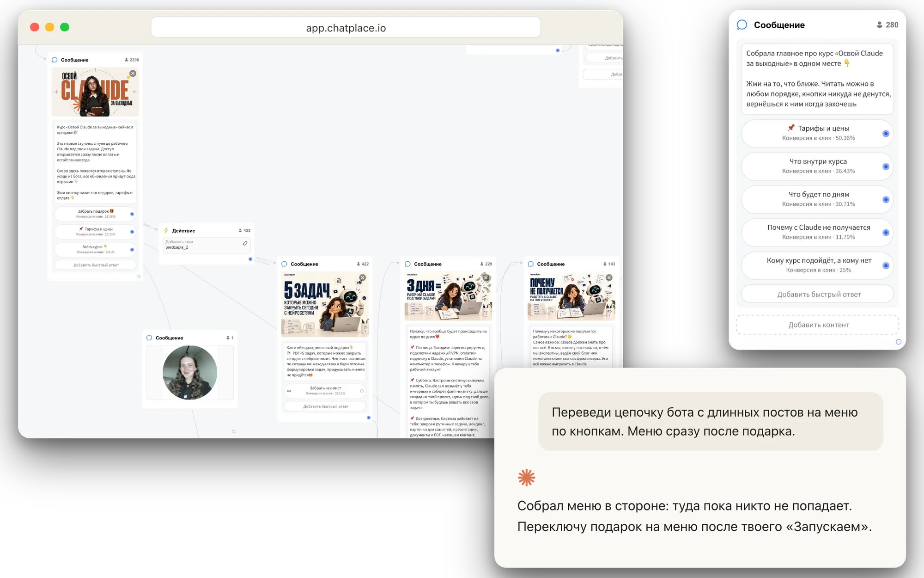Select 'Кому курс подойдёт, а кому нет' reply

pos(817,265)
